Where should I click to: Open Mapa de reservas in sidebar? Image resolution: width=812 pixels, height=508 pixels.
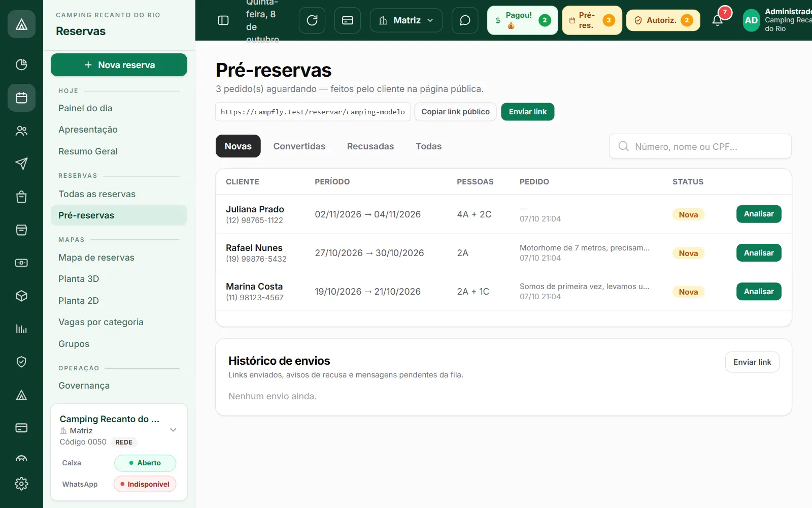click(119, 258)
